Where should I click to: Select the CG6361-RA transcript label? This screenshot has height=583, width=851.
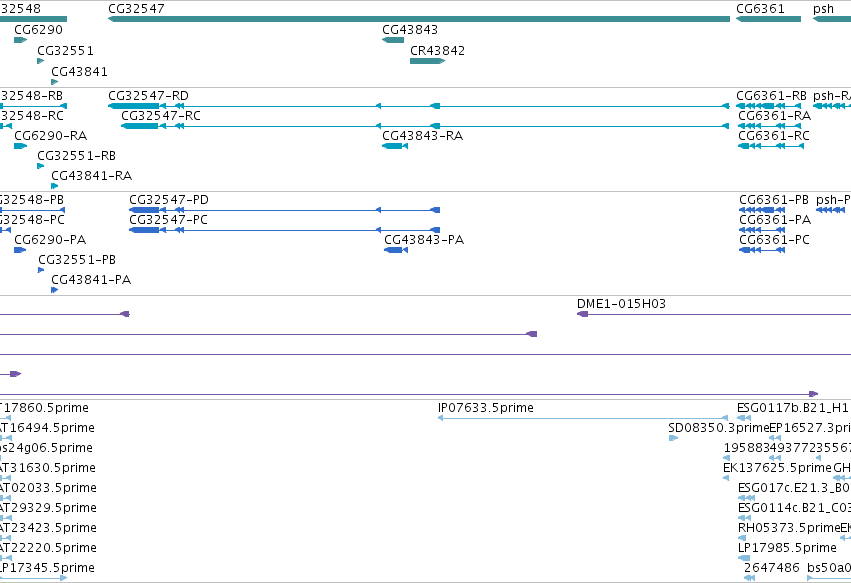(x=774, y=116)
